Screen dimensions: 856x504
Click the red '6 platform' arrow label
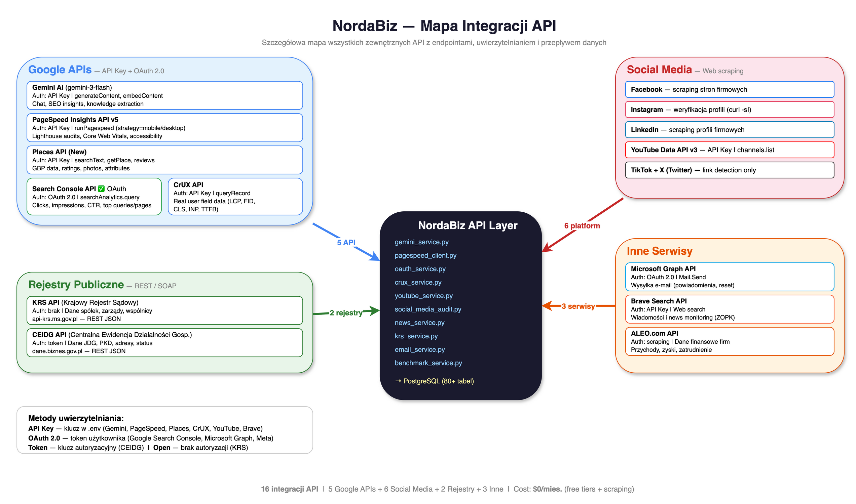tap(582, 226)
